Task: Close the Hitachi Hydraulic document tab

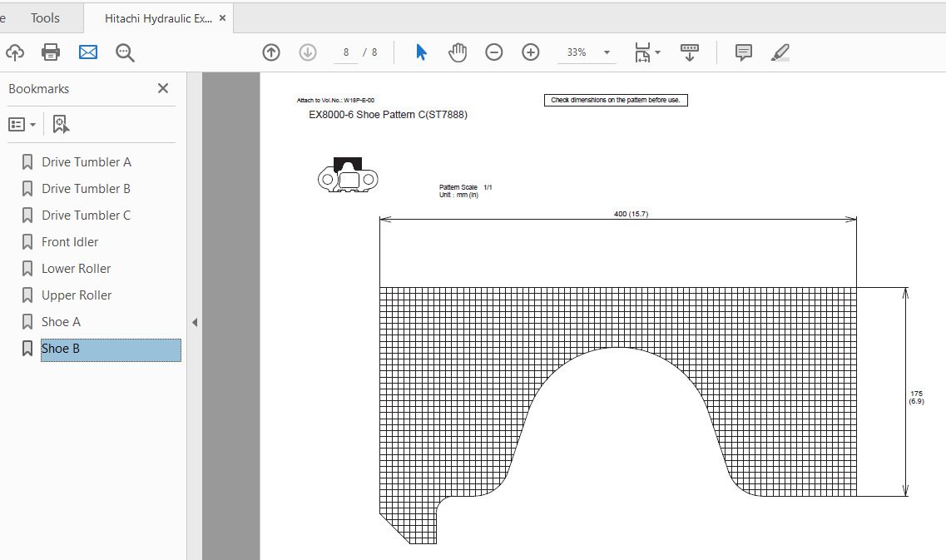Action: [222, 17]
